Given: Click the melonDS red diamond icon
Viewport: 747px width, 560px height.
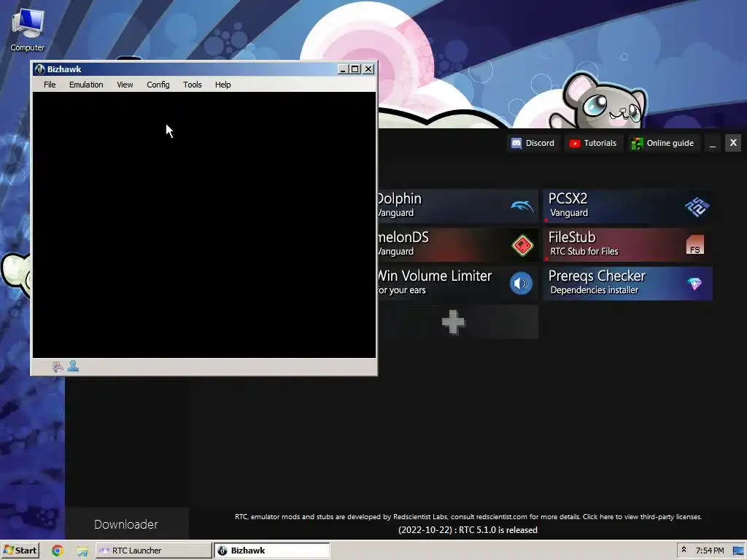Looking at the screenshot, I should pyautogui.click(x=522, y=245).
